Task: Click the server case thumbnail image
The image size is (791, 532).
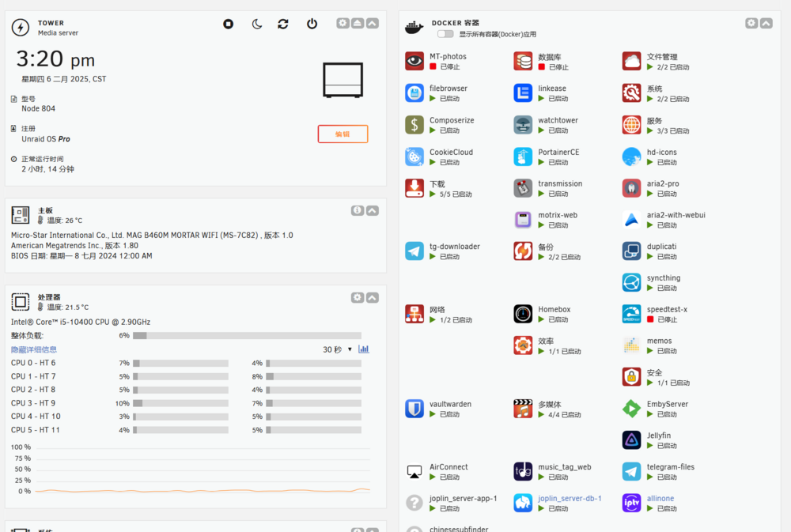Action: 343,80
